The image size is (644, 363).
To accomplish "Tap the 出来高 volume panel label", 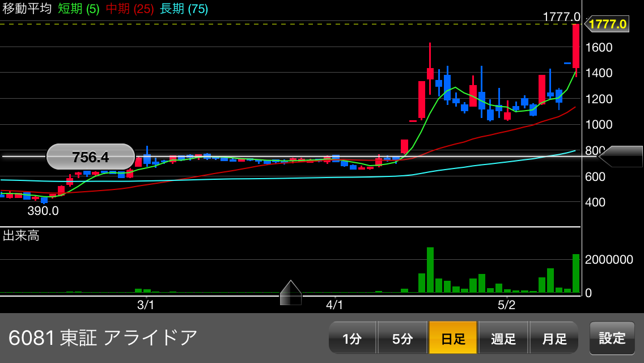I will 21,235.
